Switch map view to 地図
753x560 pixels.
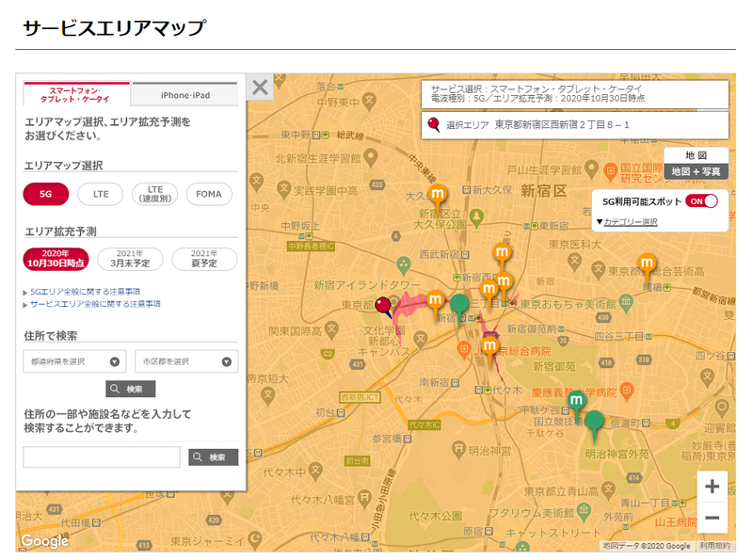click(x=696, y=155)
